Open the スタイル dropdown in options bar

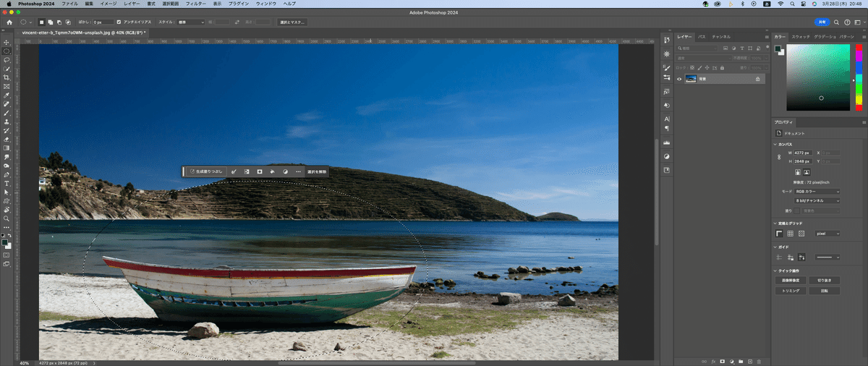coord(192,22)
